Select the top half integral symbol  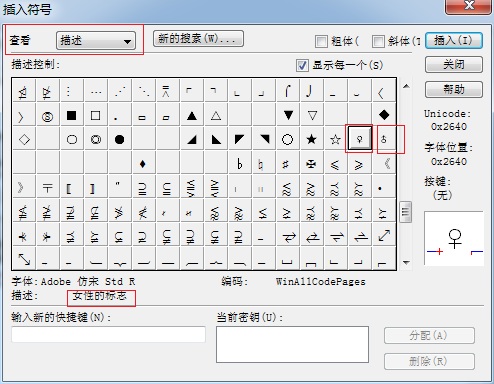287,90
